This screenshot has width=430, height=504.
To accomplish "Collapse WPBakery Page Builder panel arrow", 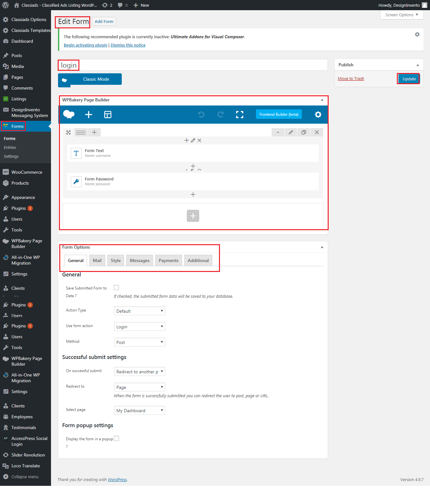I will (322, 100).
